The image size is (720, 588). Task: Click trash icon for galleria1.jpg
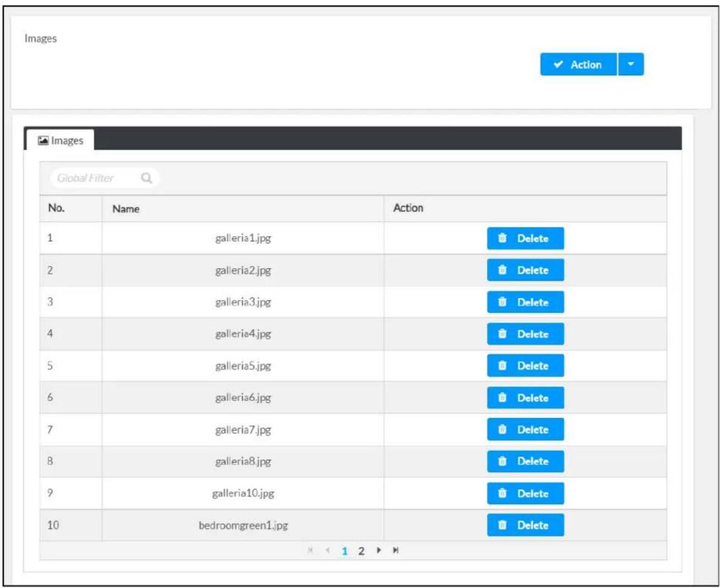[x=502, y=238]
